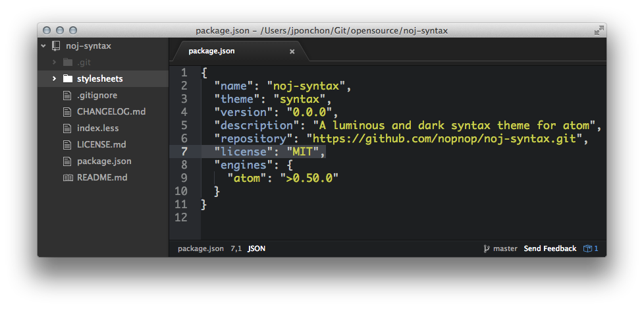Click the git branch icon in status bar

(x=487, y=248)
